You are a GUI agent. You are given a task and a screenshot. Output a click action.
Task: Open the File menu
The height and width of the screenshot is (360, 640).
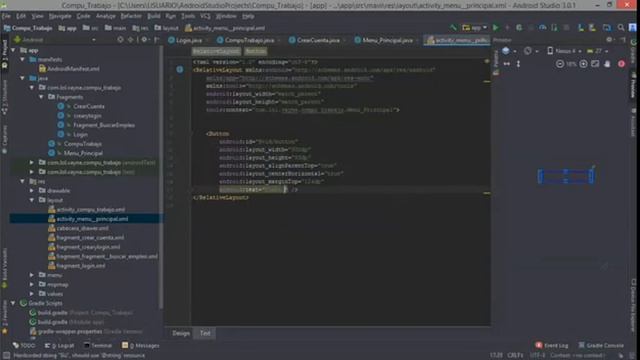(6, 16)
